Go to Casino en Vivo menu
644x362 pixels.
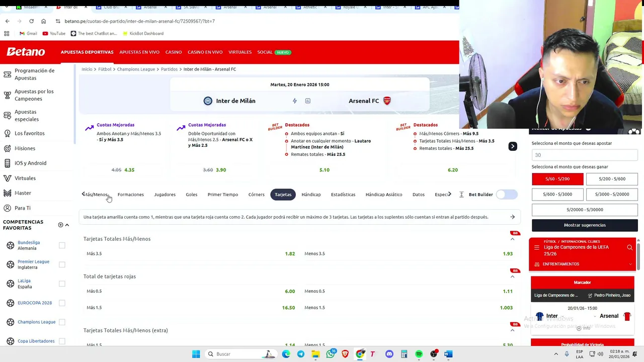point(205,52)
